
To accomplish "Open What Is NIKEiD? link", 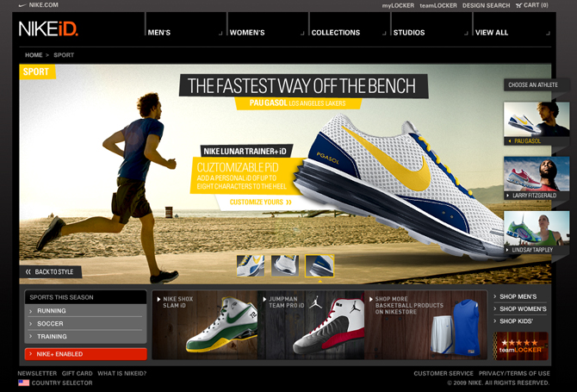I will (121, 373).
